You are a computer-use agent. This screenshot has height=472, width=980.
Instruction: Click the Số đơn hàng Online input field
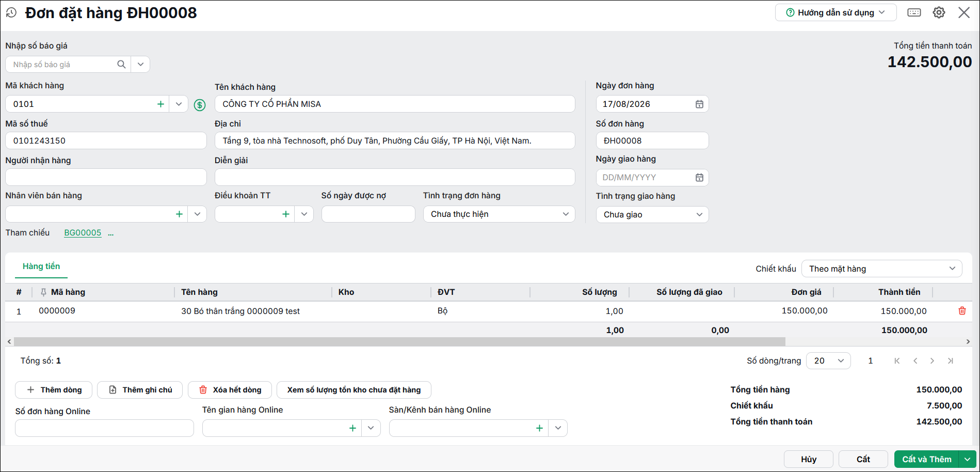(104, 428)
